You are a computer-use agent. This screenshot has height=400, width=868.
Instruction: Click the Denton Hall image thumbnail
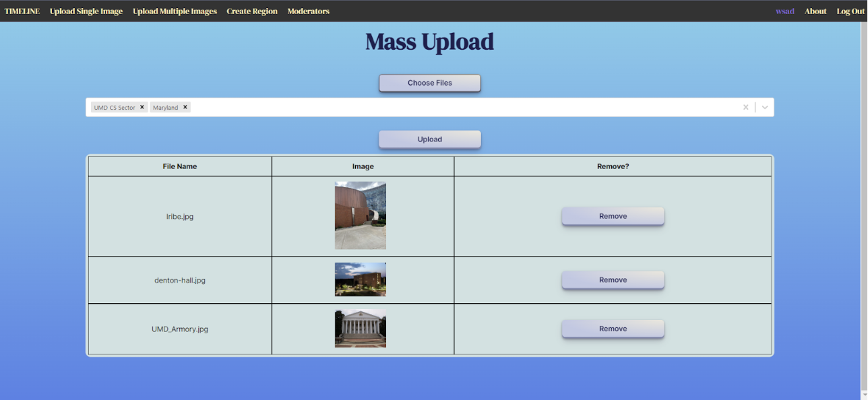[x=361, y=279]
